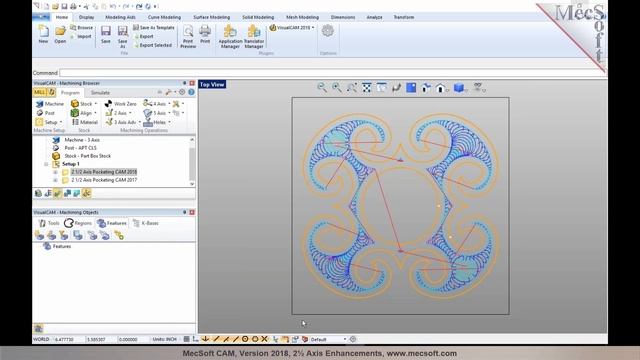Open the Mesh Modeling tab
The height and width of the screenshot is (360, 640).
[x=302, y=17]
